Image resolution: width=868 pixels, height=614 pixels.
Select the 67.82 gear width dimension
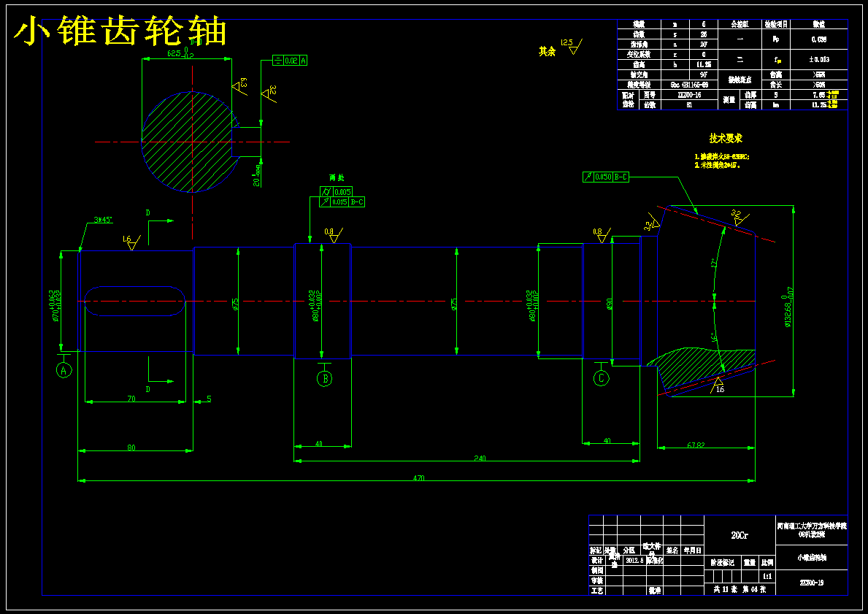click(696, 445)
